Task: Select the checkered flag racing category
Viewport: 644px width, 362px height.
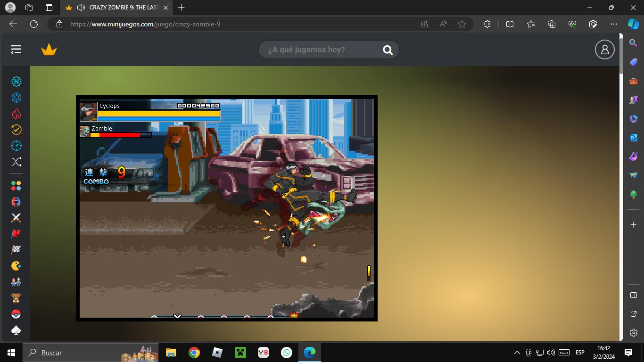Action: 16,249
